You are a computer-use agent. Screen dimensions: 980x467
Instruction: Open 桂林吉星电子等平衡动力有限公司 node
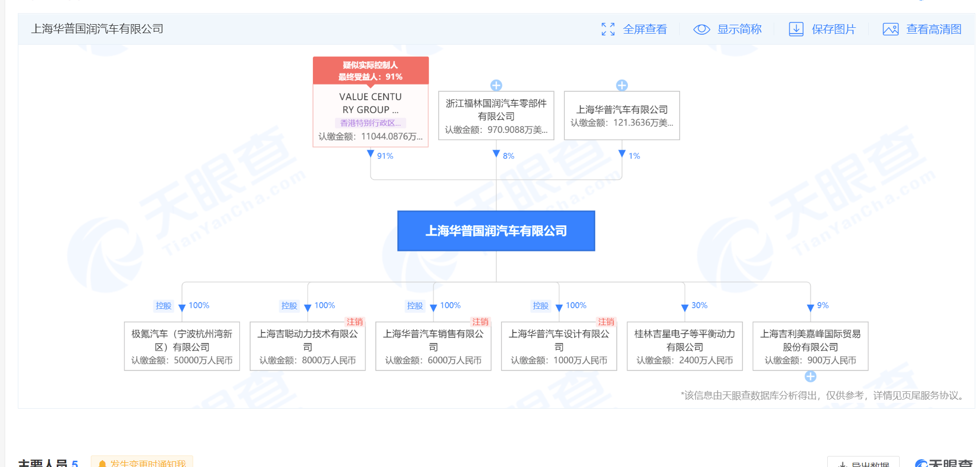pos(685,346)
